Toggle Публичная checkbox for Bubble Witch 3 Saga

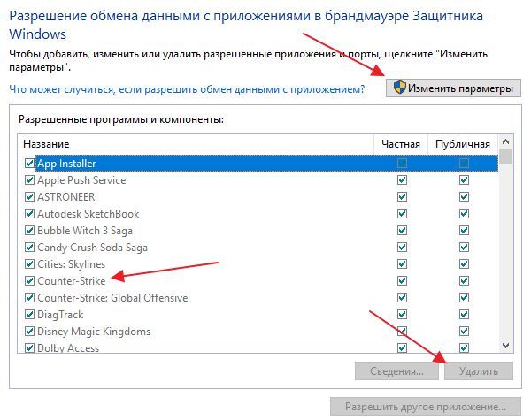click(464, 231)
